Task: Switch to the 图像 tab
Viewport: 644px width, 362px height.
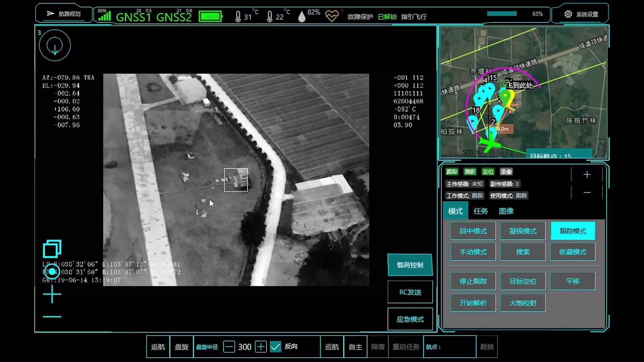Action: pyautogui.click(x=506, y=211)
